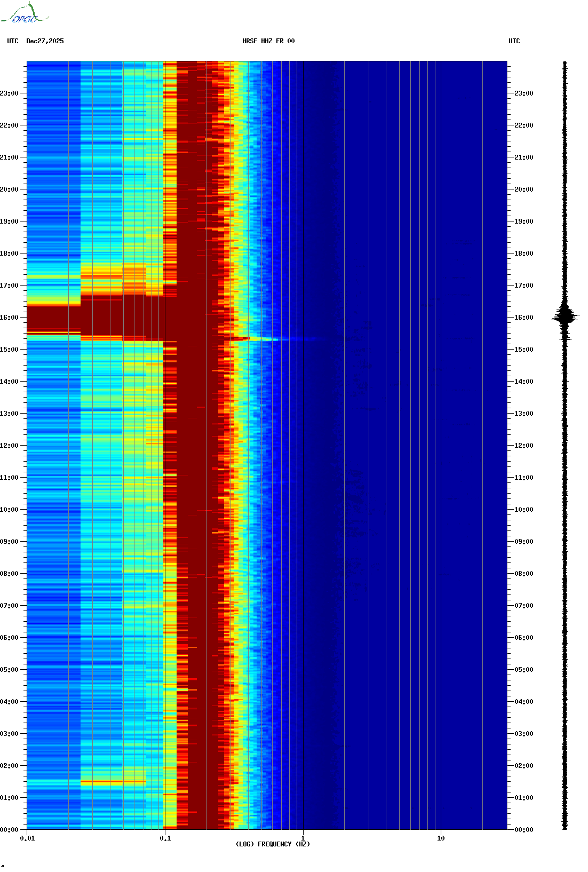The width and height of the screenshot is (588, 872).
Task: Click the 08:00 label on left time axis
Action: (9, 574)
